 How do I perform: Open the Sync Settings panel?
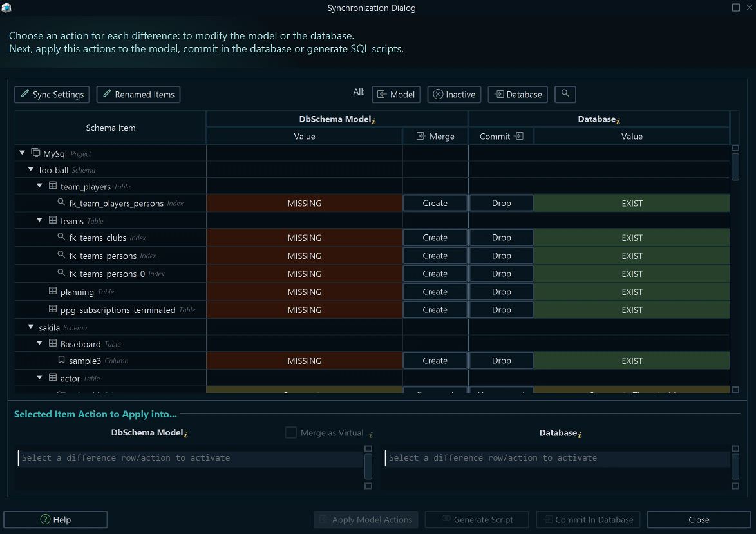point(52,94)
